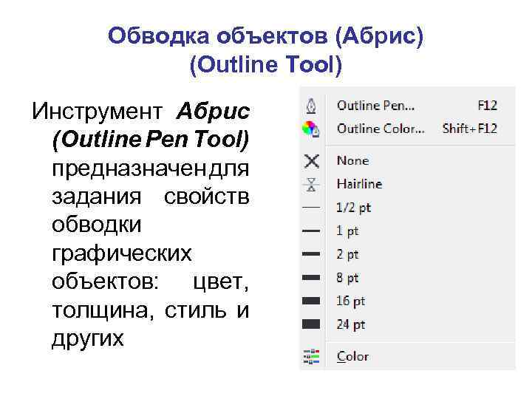Choose the 1/2 pt outline width
Viewport: 532px width, 399px height.
tap(352, 208)
